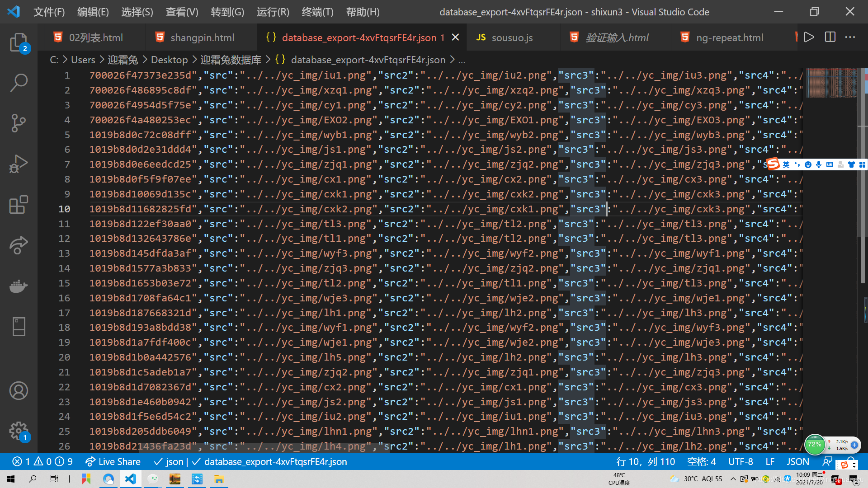868x488 pixels.
Task: Show hidden system tray icons chevron
Action: [733, 479]
